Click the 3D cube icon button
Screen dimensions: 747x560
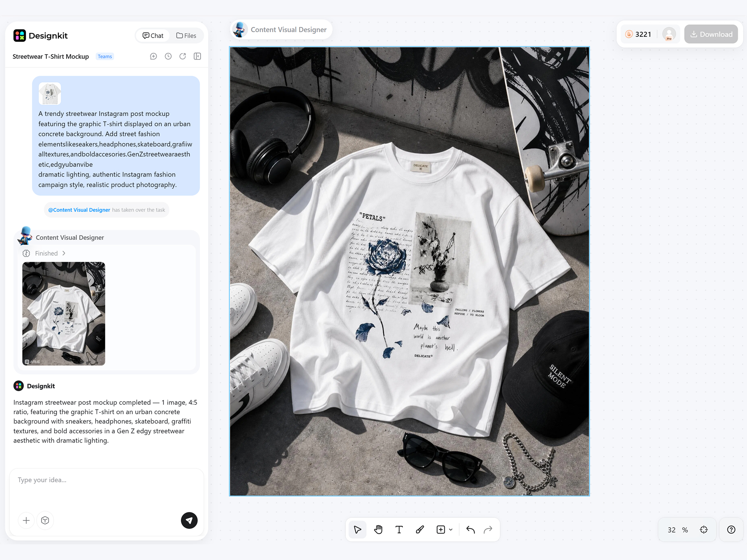click(x=45, y=520)
